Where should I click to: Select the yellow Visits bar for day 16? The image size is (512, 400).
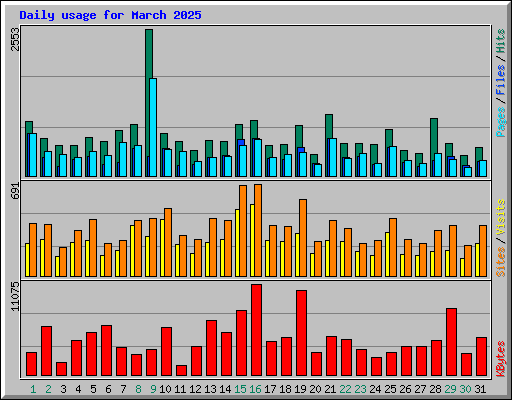pyautogui.click(x=252, y=240)
